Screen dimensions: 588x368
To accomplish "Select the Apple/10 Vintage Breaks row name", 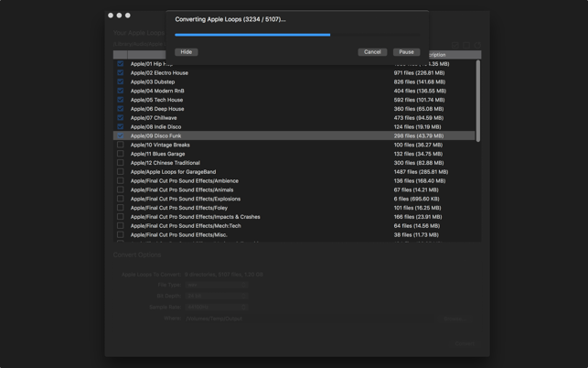I will tap(160, 145).
